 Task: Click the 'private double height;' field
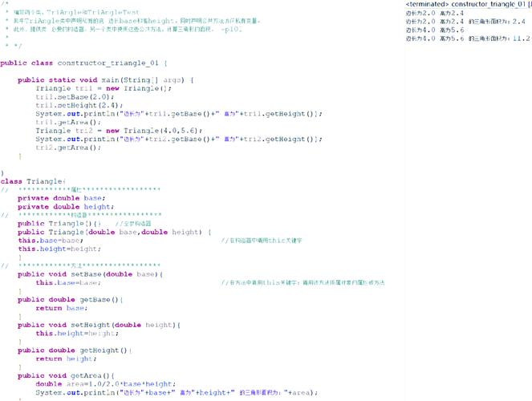pyautogui.click(x=66, y=207)
